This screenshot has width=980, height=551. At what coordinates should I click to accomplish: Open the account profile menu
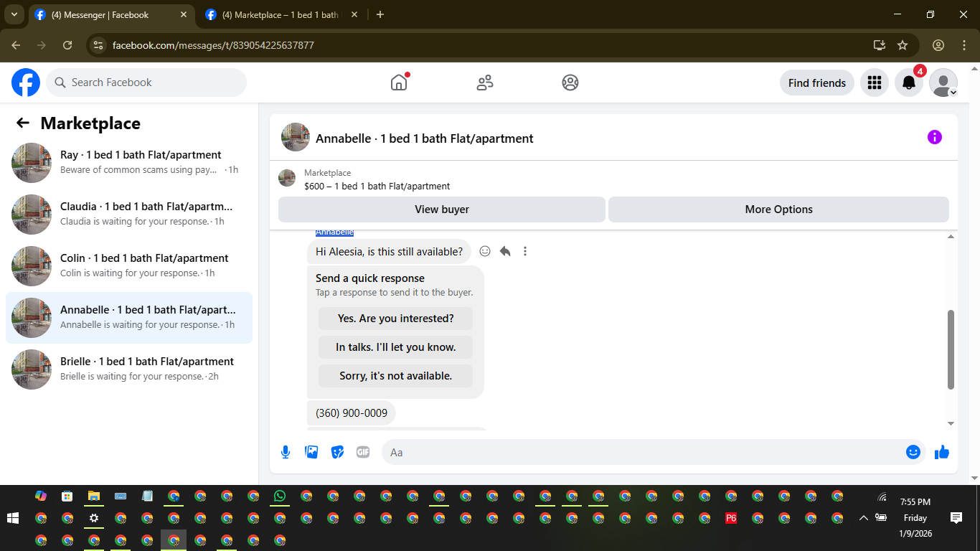[x=943, y=83]
